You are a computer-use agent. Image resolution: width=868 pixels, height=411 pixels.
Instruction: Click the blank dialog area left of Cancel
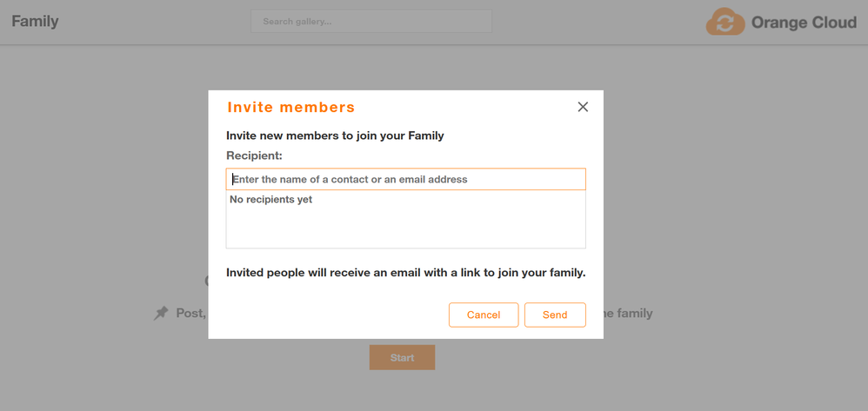click(331, 315)
